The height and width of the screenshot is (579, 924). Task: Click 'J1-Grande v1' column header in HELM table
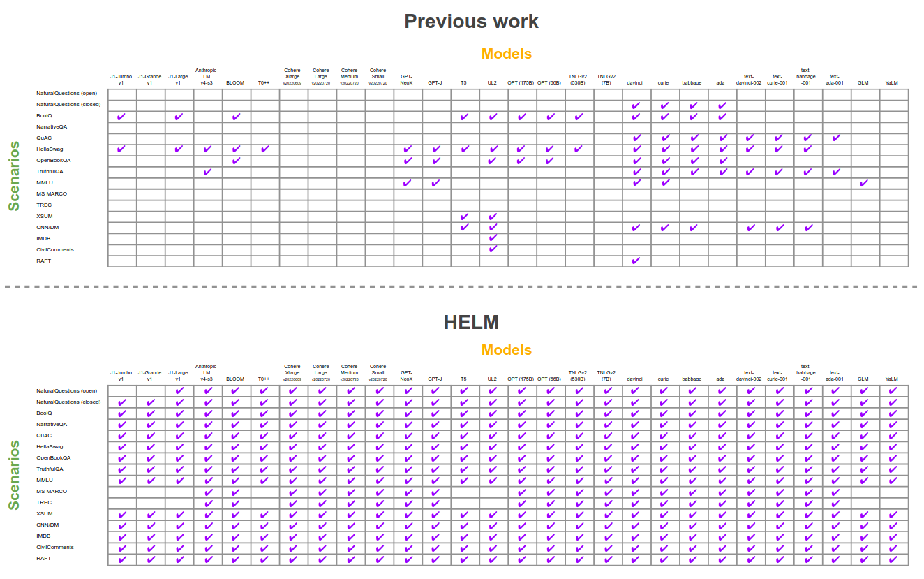point(149,376)
